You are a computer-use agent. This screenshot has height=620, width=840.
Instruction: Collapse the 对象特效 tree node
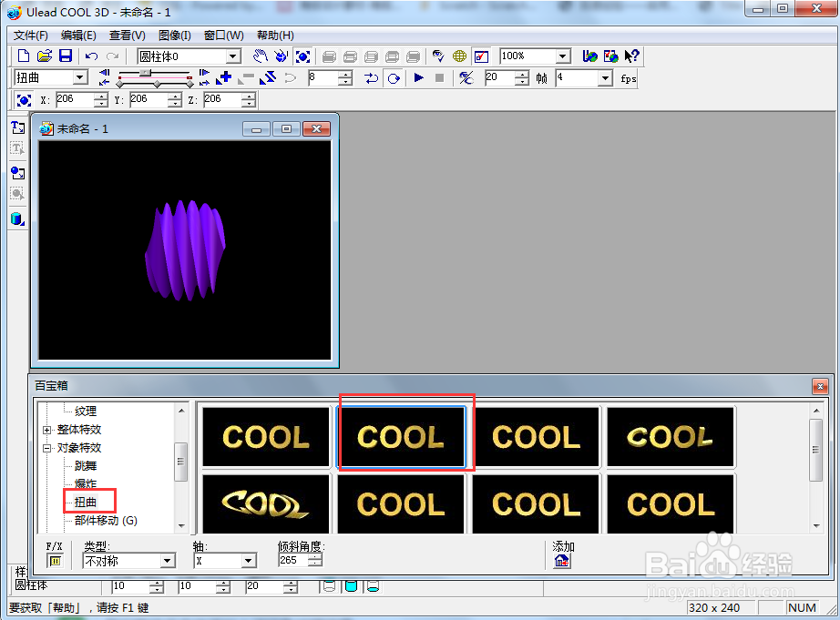47,448
